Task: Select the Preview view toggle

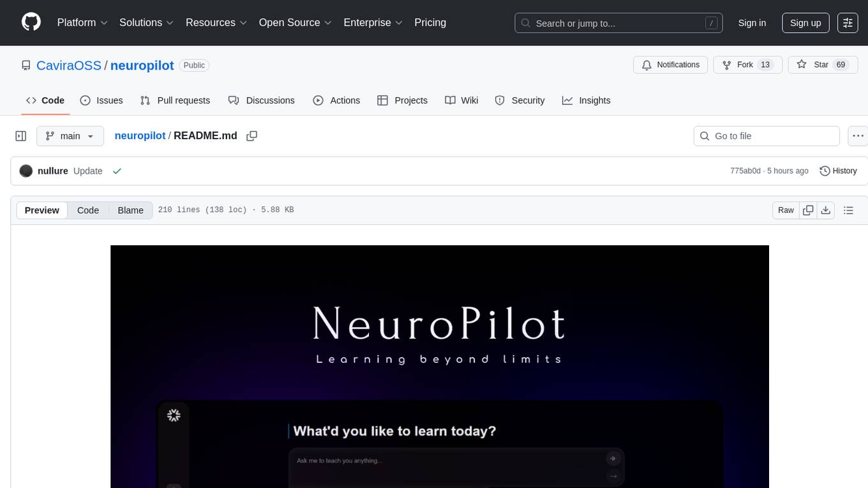Action: coord(42,210)
